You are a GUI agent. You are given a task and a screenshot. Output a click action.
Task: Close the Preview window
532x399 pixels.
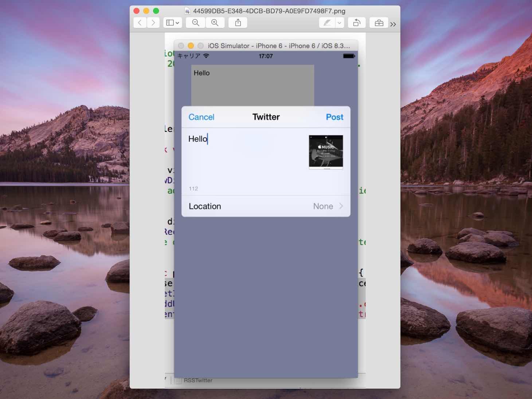click(137, 11)
